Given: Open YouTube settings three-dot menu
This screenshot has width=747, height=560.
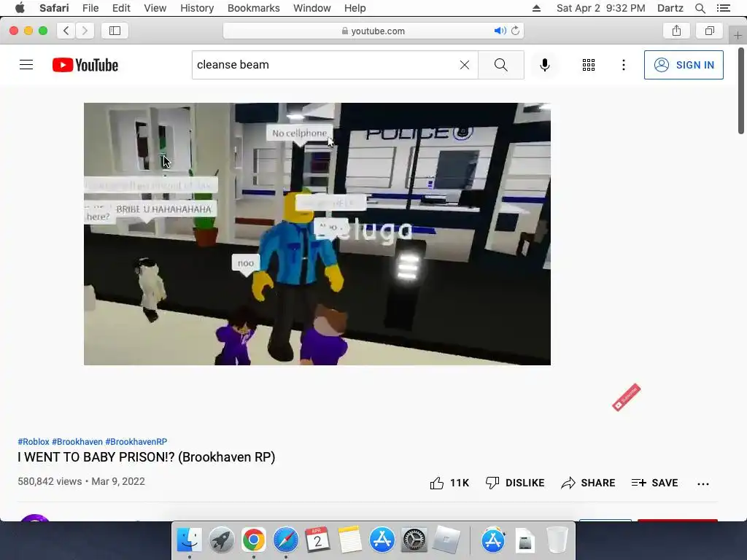Looking at the screenshot, I should [x=623, y=65].
